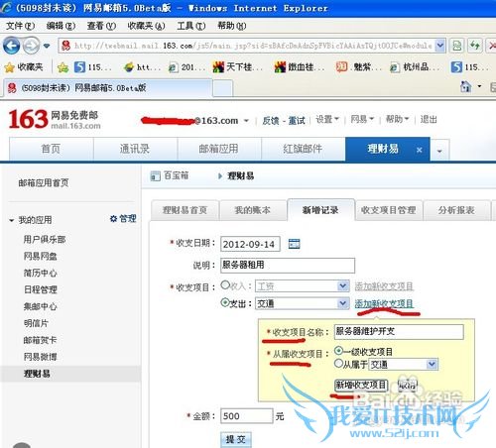Viewport: 496px width, 448px height.
Task: Open the recent pages dropdown beside Forward
Action: [47, 46]
